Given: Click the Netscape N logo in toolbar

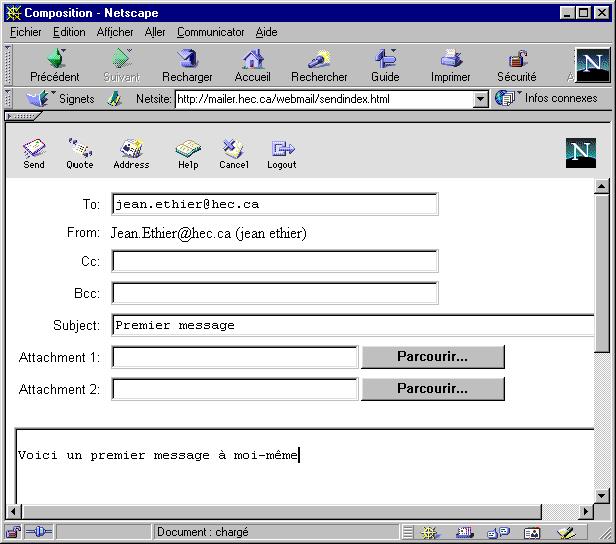Looking at the screenshot, I should [592, 64].
